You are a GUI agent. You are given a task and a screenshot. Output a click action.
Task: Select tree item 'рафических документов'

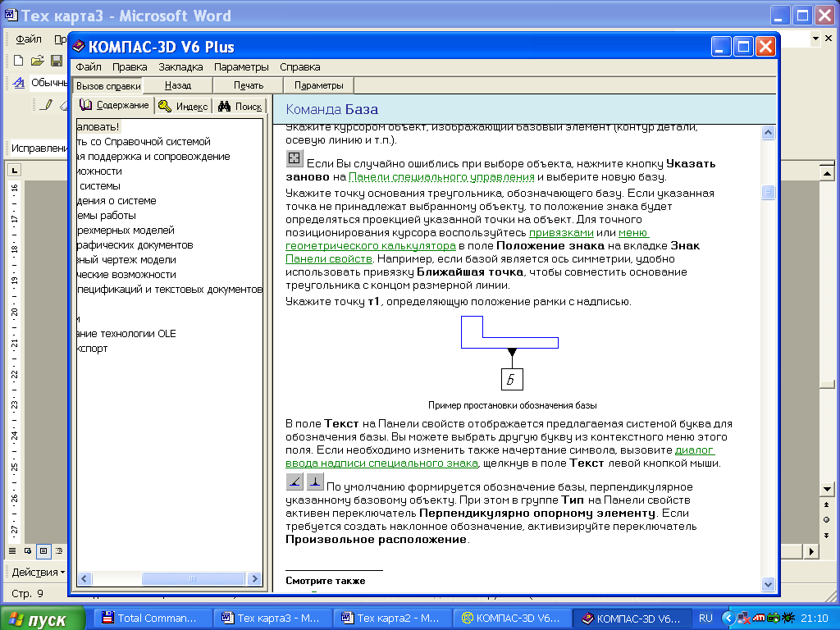[x=135, y=244]
